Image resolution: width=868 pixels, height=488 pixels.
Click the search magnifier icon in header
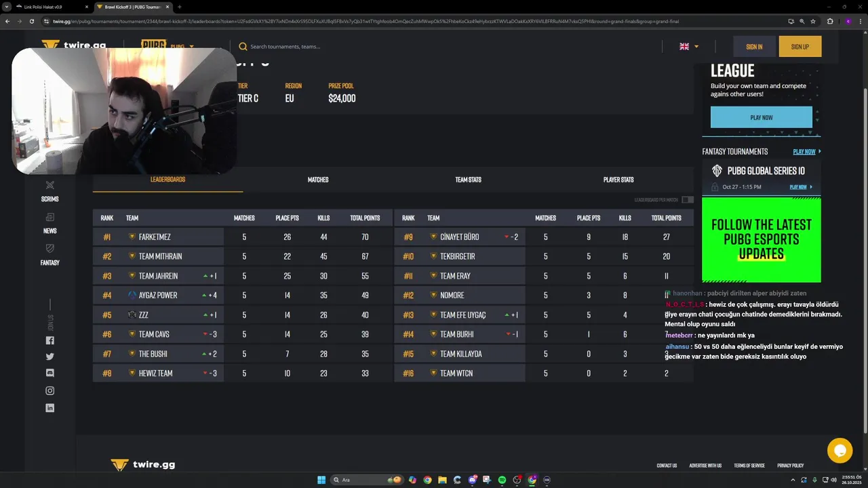(x=243, y=47)
